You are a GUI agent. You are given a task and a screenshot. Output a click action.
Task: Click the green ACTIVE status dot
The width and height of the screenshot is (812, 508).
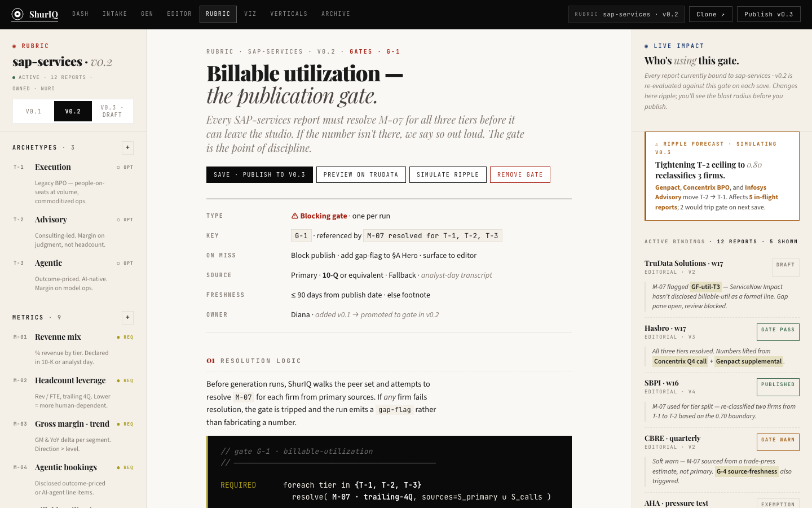[14, 77]
